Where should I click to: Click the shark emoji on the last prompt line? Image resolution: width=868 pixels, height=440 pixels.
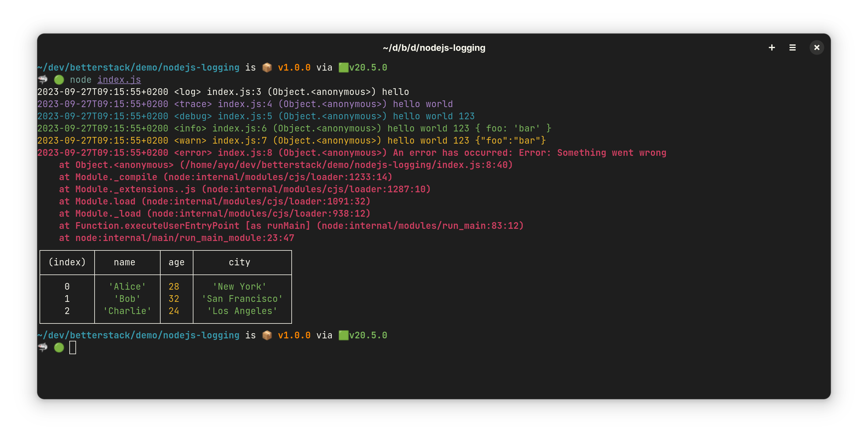pos(43,347)
